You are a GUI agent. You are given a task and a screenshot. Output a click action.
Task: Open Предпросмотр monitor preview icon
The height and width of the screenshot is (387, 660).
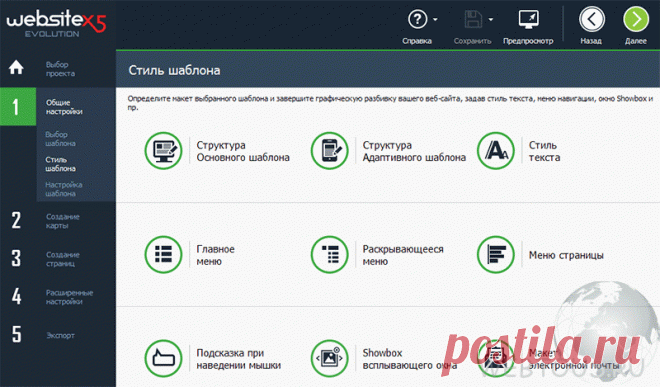coord(528,19)
